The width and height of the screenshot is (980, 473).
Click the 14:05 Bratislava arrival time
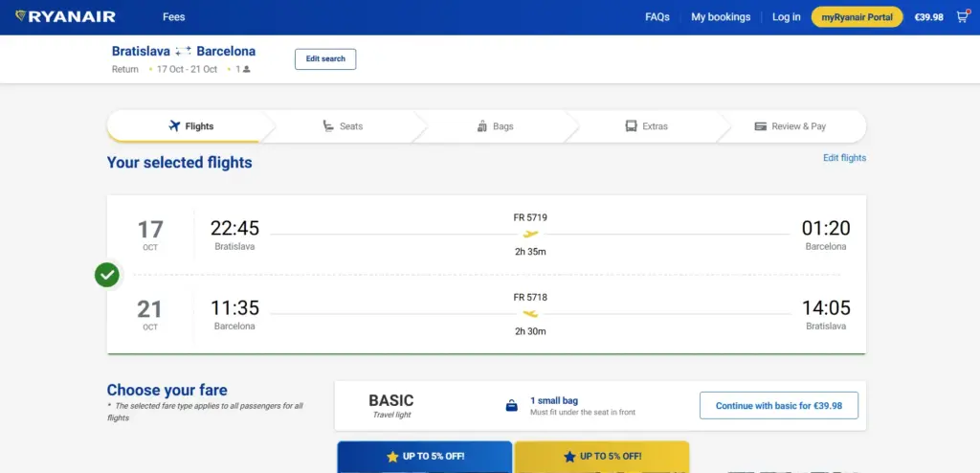pos(826,307)
